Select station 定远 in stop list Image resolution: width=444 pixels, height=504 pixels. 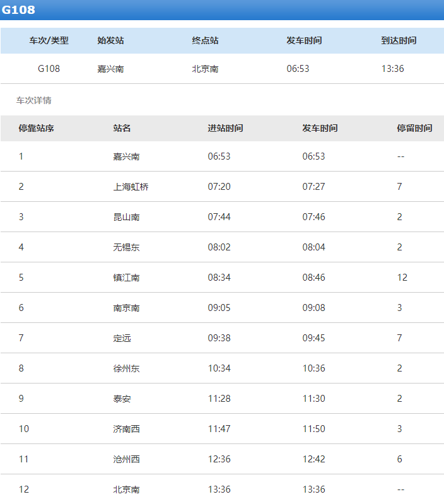tap(122, 338)
